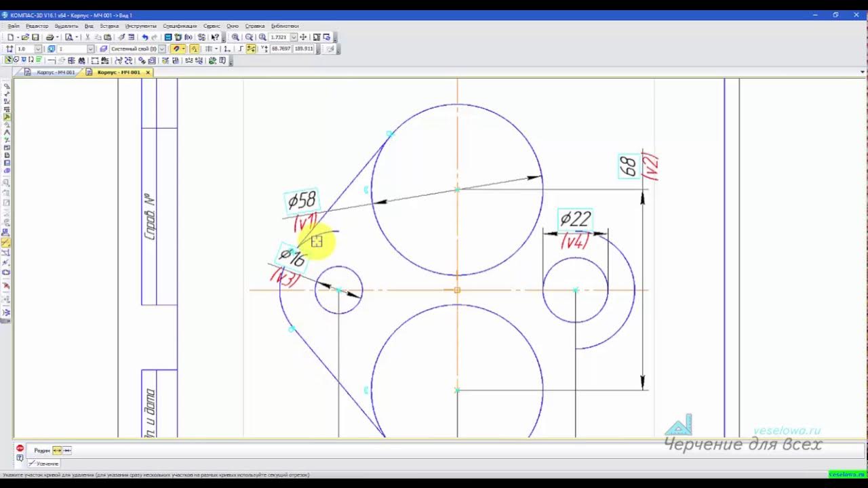Click the context help cursor icon

coord(214,37)
